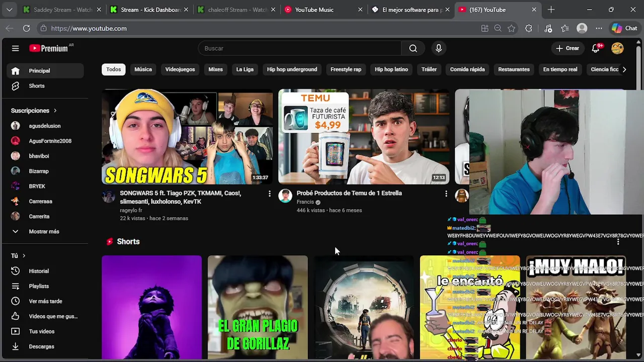The width and height of the screenshot is (644, 362).
Task: Select the Todos filter chip
Action: tap(113, 69)
